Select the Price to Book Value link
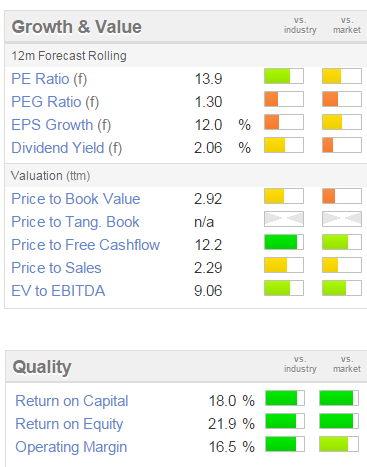Viewport: 367px width, 467px height. coord(76,199)
